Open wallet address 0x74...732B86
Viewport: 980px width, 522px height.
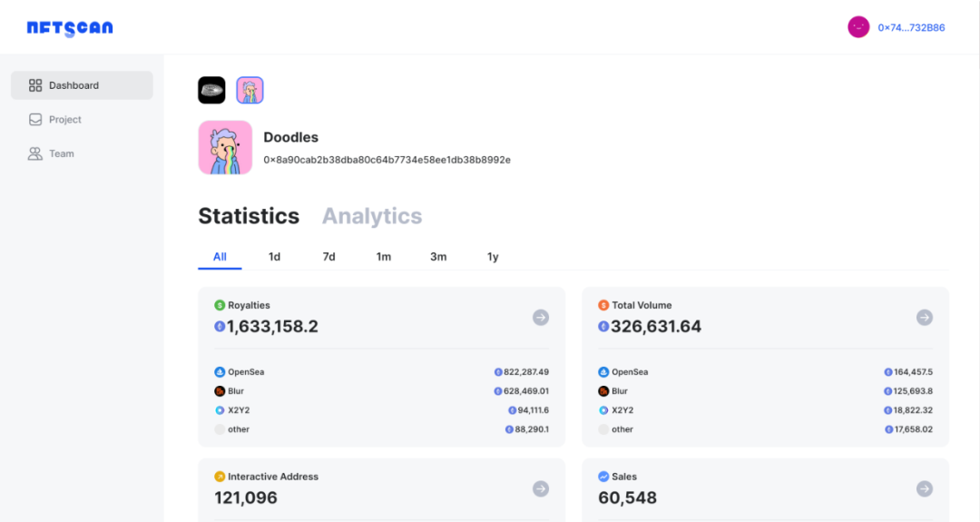(x=911, y=27)
